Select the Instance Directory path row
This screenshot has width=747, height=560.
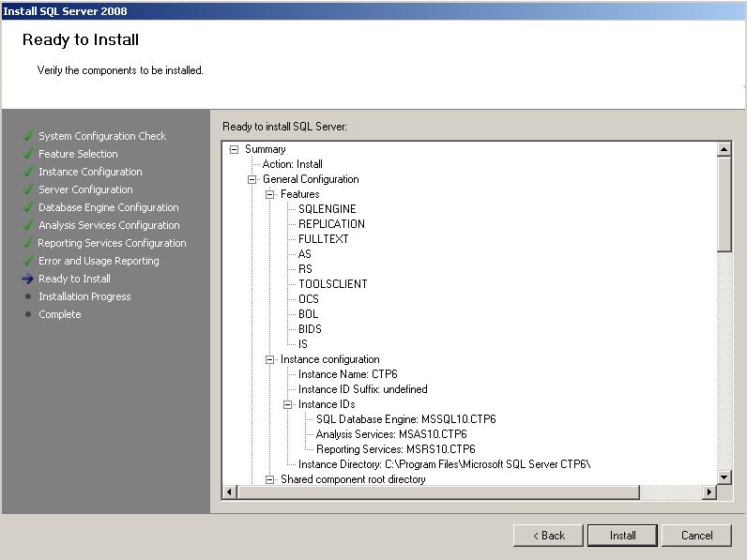pyautogui.click(x=444, y=464)
